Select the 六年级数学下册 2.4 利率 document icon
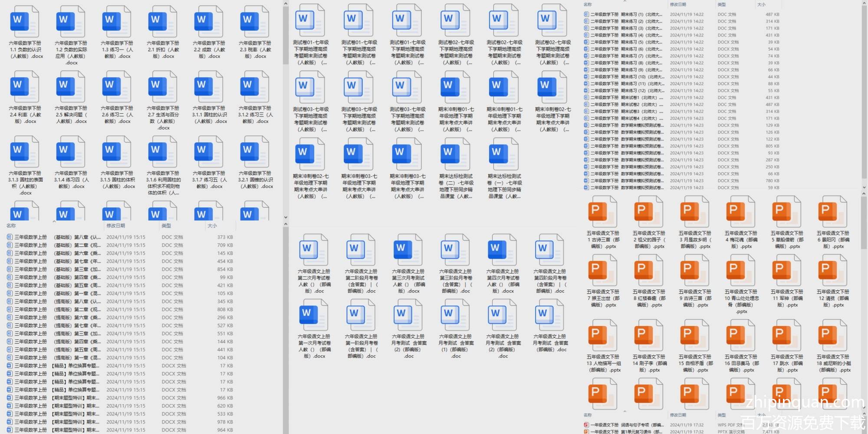Screen dimensions: 868x434 tap(25, 87)
